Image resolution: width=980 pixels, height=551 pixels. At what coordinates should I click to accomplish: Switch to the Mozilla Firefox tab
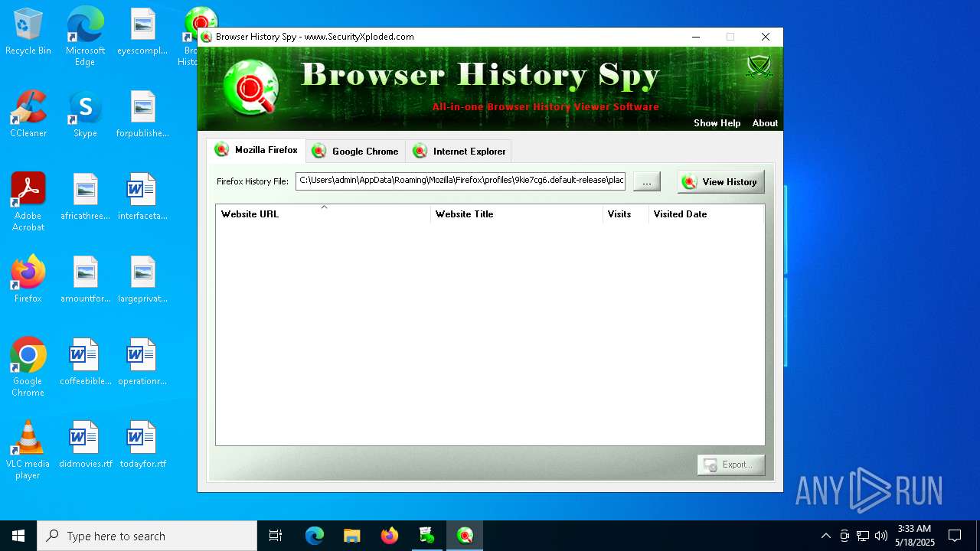pyautogui.click(x=256, y=150)
